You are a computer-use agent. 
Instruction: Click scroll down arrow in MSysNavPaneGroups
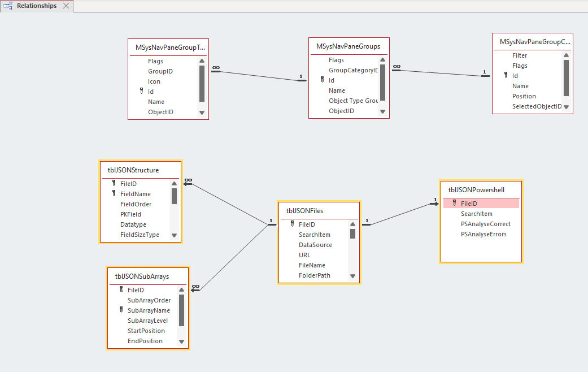coord(382,111)
